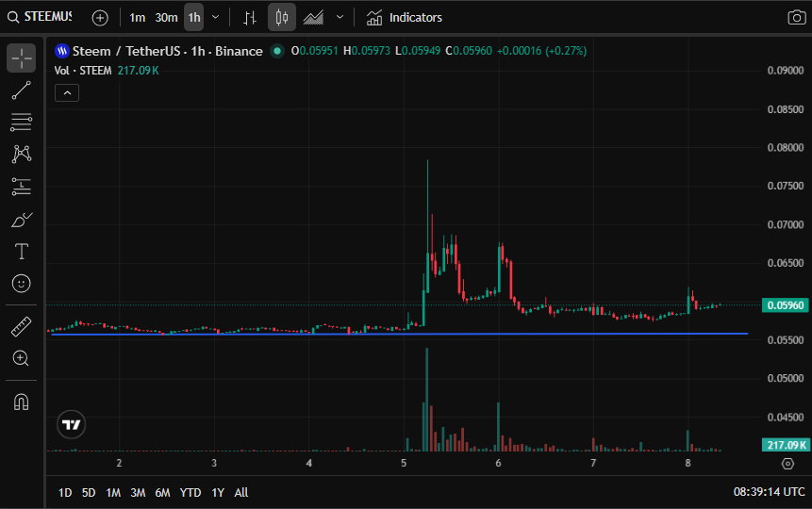The image size is (812, 509).
Task: Click the date label 8 on time axis
Action: (688, 463)
